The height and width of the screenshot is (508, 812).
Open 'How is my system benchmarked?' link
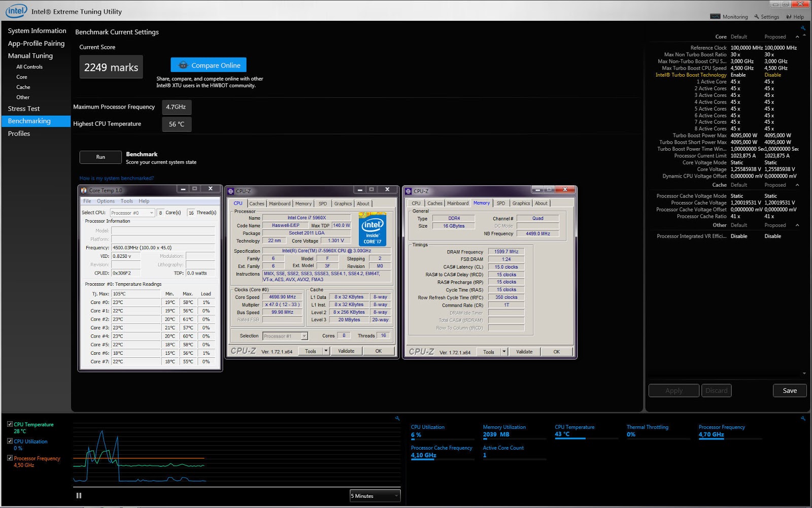click(x=116, y=178)
